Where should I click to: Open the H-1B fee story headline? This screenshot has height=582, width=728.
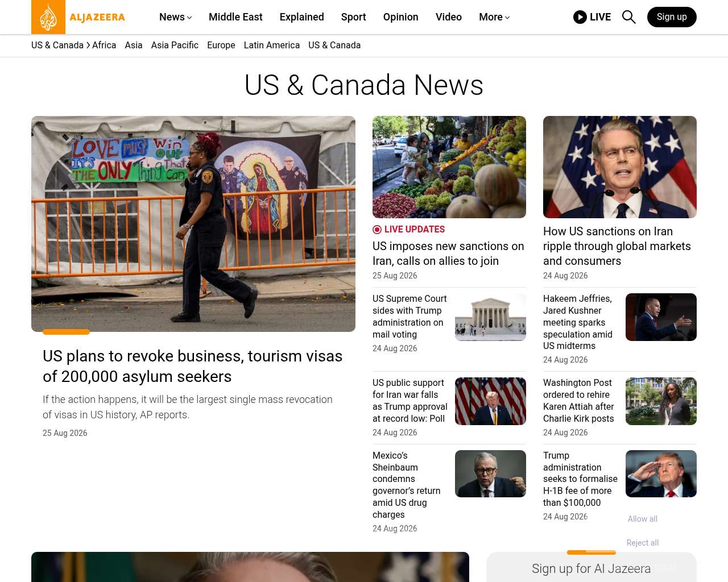click(580, 479)
